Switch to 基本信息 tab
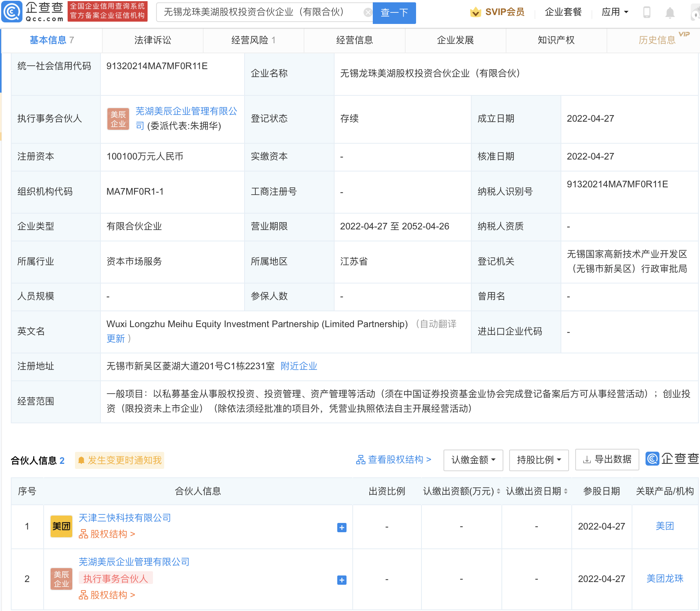Screen dimensions: 700x611 click(52, 40)
